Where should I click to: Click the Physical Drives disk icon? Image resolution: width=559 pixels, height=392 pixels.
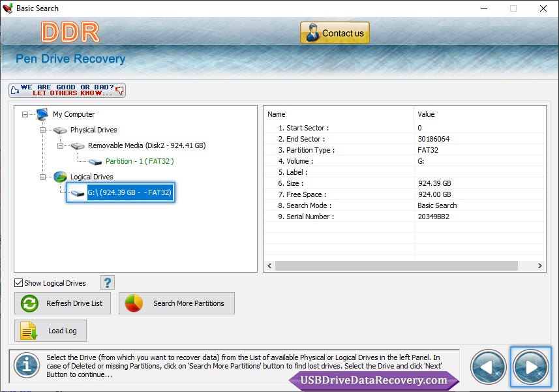pyautogui.click(x=60, y=130)
